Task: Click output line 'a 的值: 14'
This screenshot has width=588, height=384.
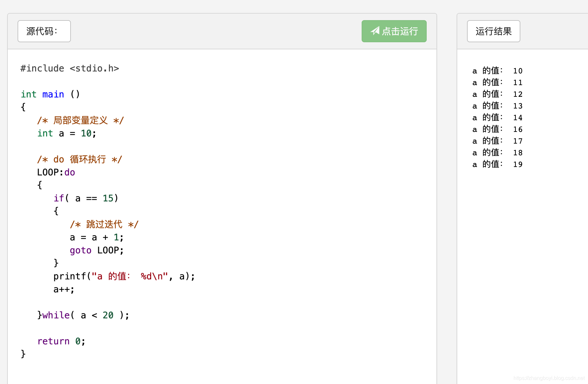Action: [497, 117]
